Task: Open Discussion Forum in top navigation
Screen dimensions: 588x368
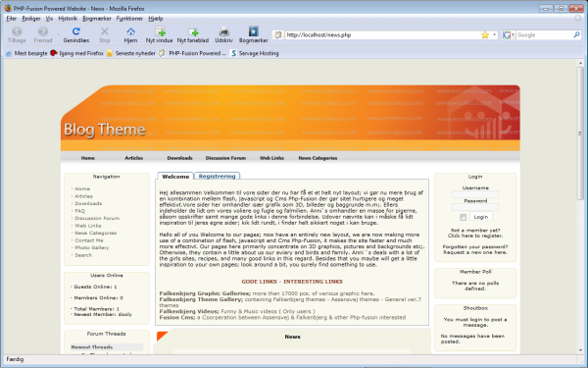Action: 225,158
